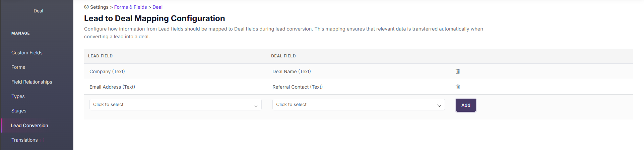Go to Forms & Fields breadcrumb link

point(130,7)
